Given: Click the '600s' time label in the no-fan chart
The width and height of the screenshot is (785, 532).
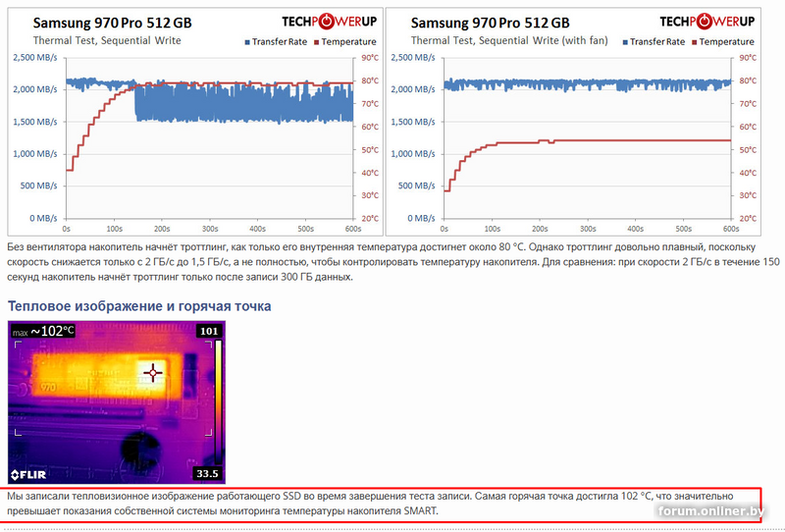Looking at the screenshot, I should 353,229.
